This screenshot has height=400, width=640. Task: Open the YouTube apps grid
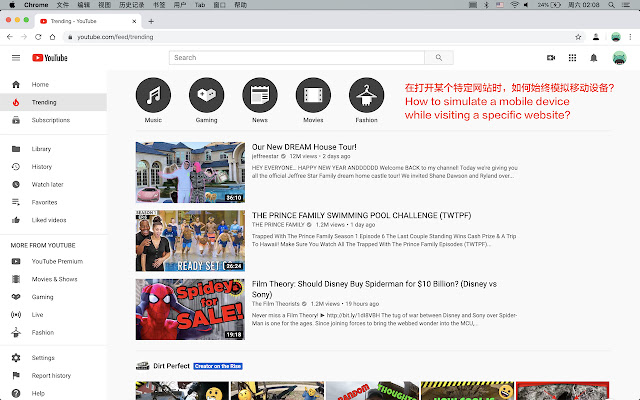point(572,58)
